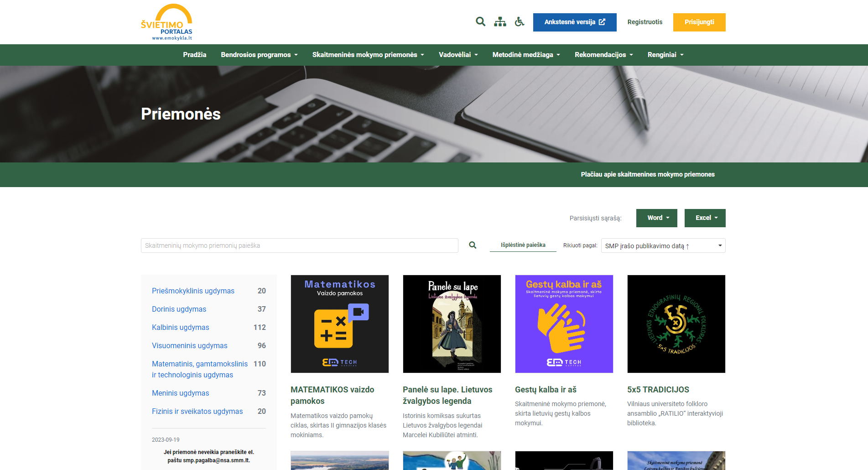Select Fizinis ir sveikatos ugdymas category

click(x=198, y=412)
